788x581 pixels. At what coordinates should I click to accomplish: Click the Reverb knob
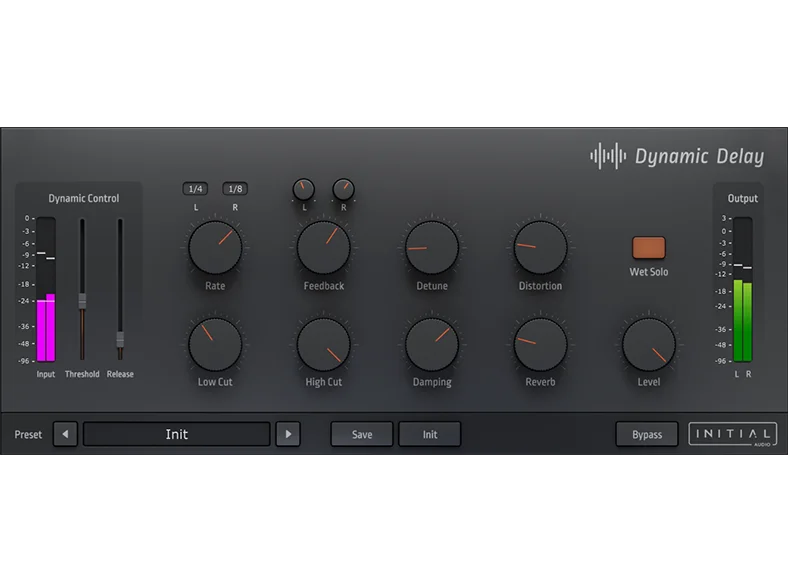tap(540, 344)
